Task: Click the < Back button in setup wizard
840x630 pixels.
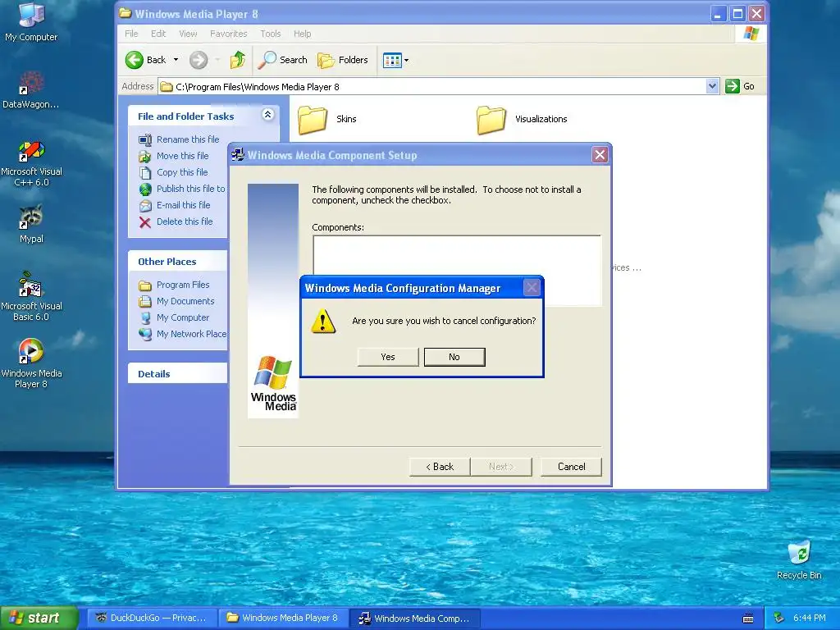Action: pyautogui.click(x=440, y=467)
